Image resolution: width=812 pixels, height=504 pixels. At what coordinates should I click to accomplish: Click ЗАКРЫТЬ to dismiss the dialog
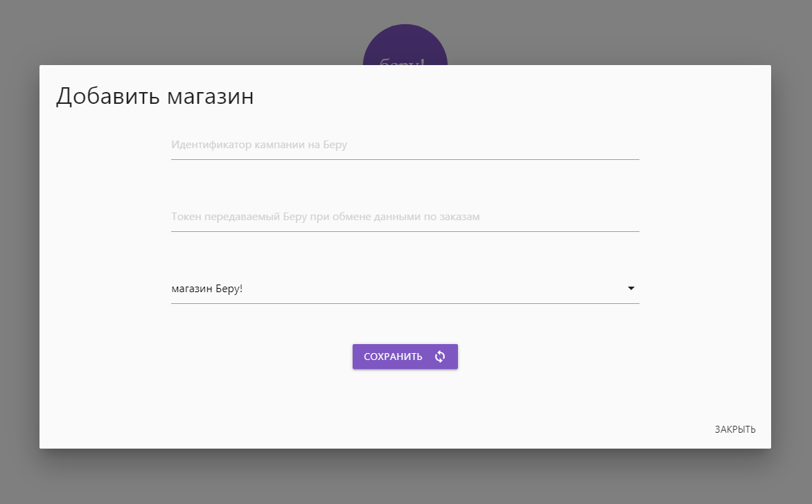[735, 429]
